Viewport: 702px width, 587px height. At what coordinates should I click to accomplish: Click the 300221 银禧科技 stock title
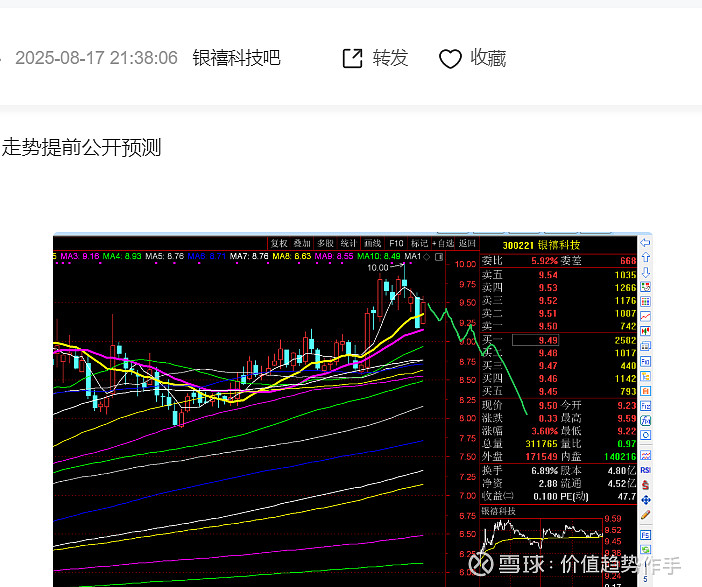pyautogui.click(x=541, y=245)
